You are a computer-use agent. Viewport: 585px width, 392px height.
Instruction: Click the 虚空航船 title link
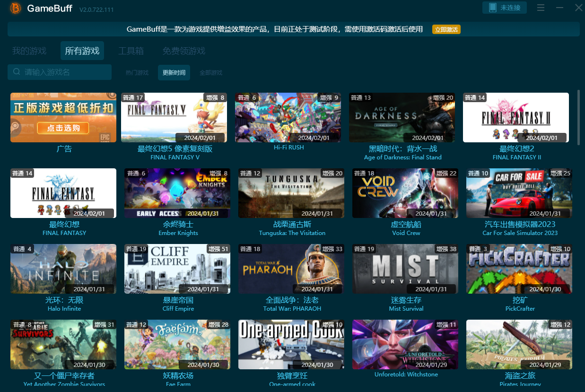point(406,224)
